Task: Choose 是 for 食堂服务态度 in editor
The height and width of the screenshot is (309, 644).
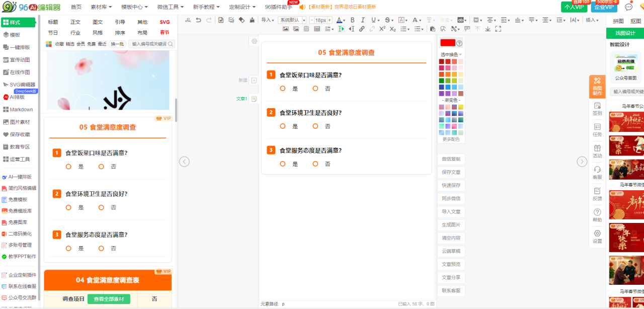Action: (x=283, y=164)
